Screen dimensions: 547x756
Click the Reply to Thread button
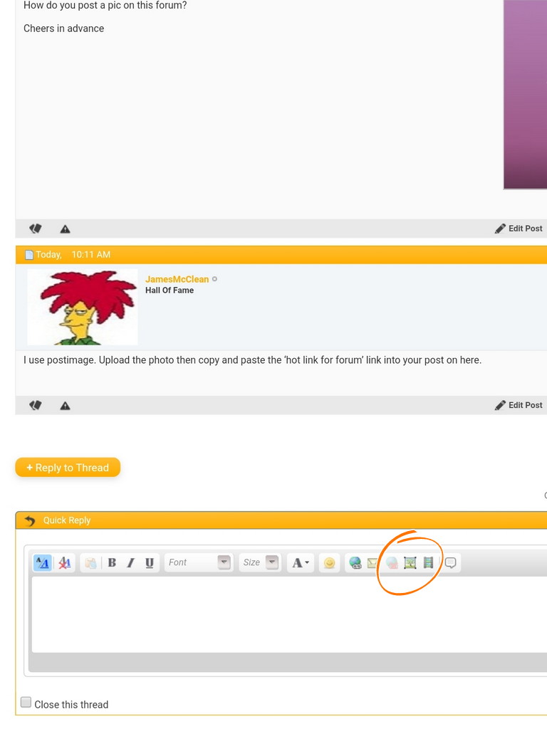tap(68, 468)
